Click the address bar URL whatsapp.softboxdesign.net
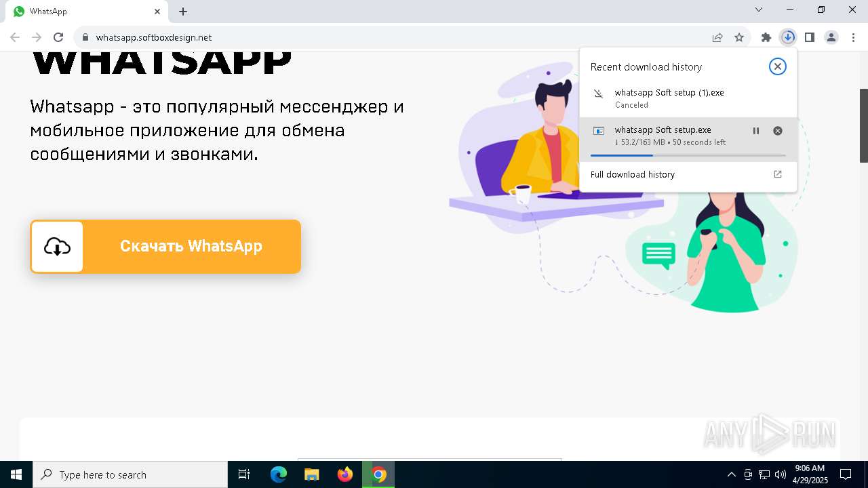 pos(154,37)
